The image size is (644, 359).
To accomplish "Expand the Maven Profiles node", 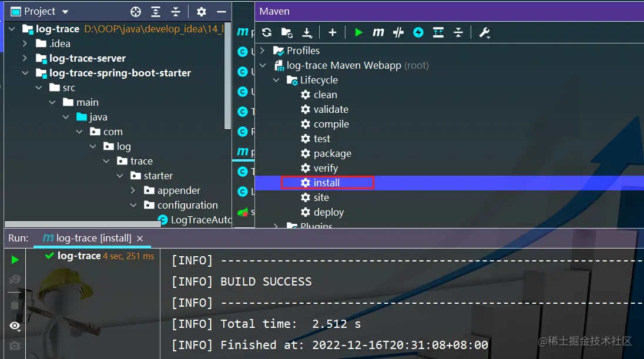I will click(x=263, y=51).
